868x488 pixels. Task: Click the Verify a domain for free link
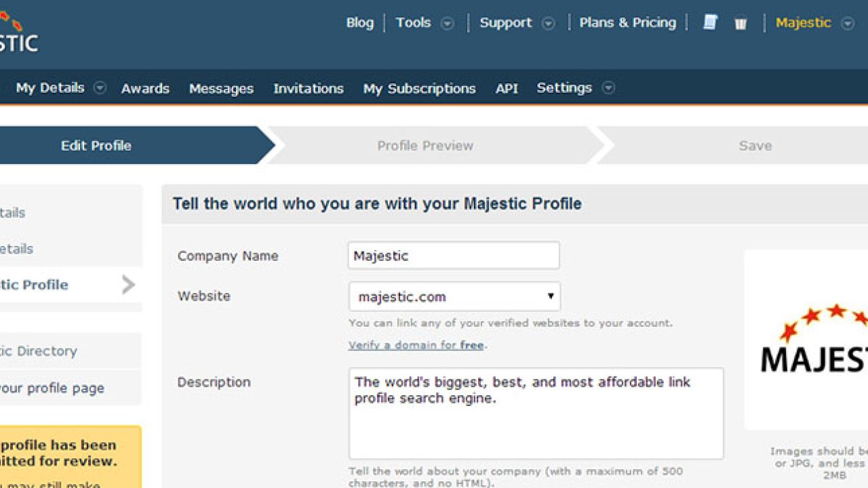click(x=417, y=345)
